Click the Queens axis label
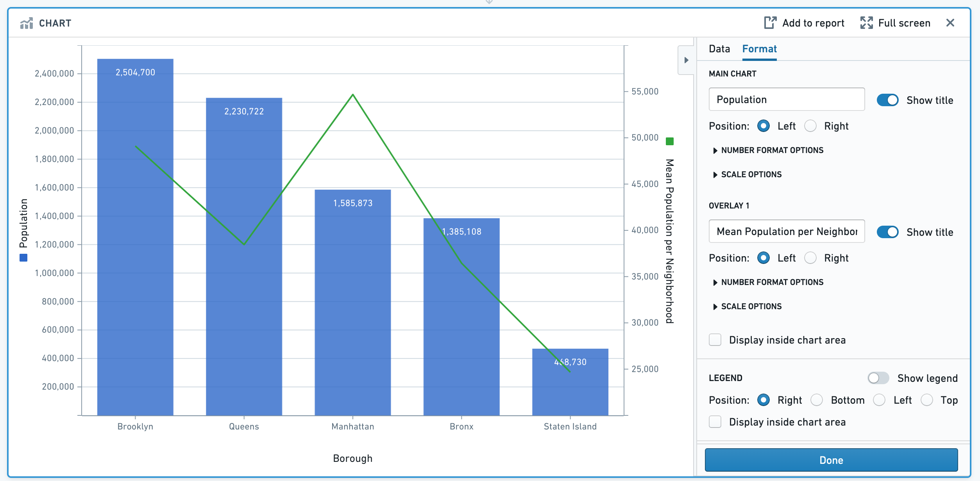The height and width of the screenshot is (481, 980). coord(244,426)
